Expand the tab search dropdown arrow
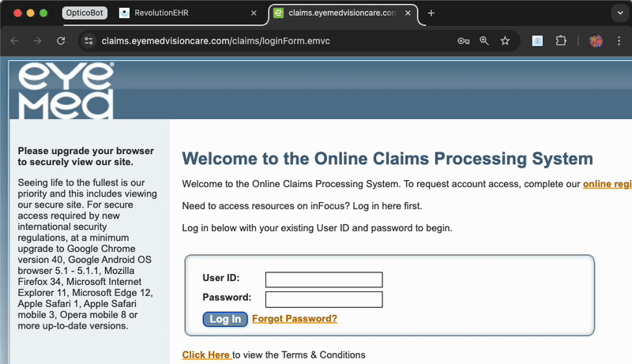Screen dimensions: 632x364 pos(620,13)
